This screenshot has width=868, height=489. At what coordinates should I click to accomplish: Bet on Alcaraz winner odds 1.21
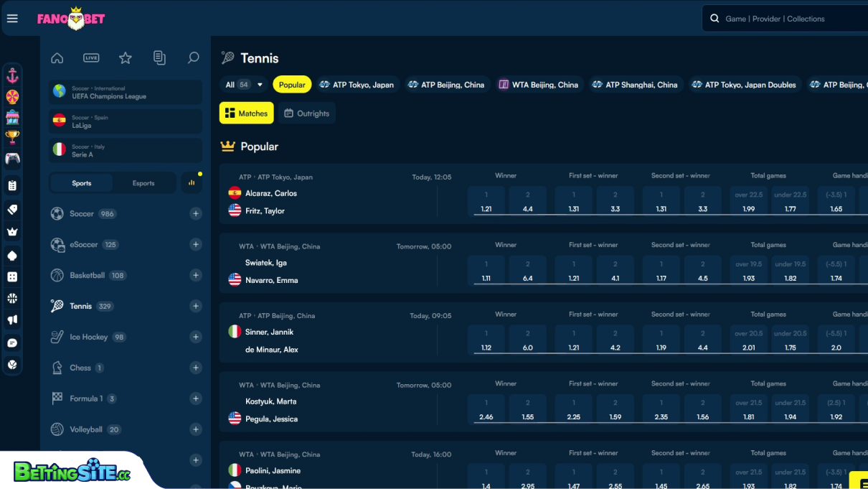tap(486, 202)
